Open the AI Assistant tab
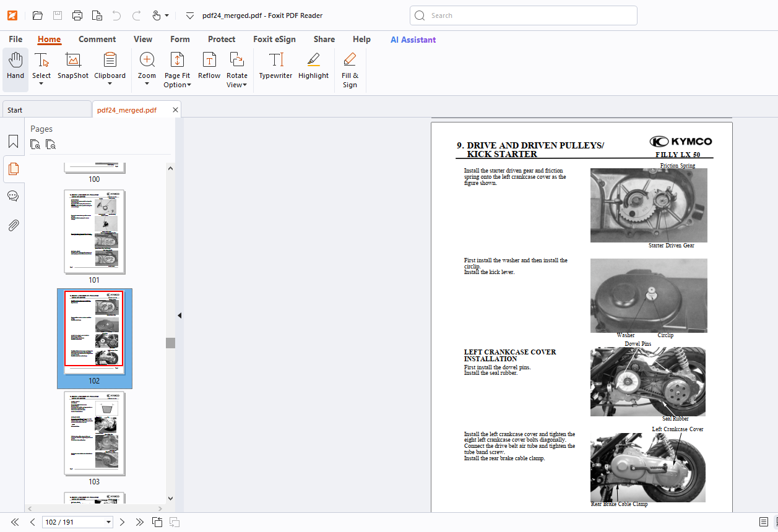This screenshot has width=778, height=532. (413, 40)
